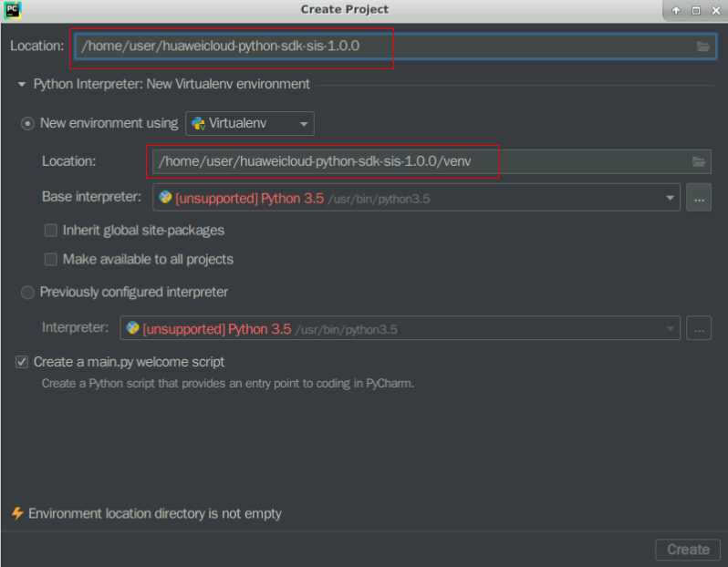Enable Inherit global site-packages

(51, 231)
